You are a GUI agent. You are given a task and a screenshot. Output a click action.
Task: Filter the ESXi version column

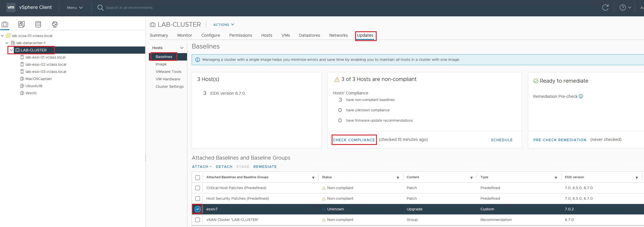[637, 178]
